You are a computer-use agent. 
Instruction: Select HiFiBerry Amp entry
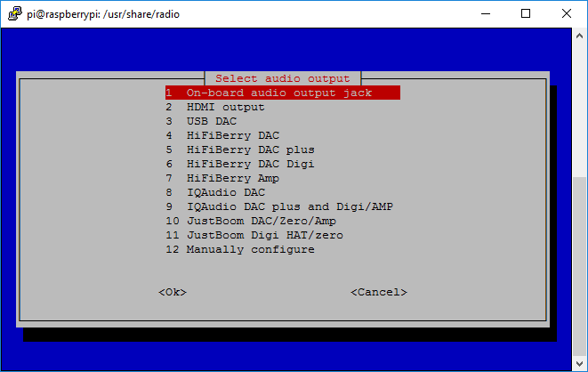click(x=232, y=178)
